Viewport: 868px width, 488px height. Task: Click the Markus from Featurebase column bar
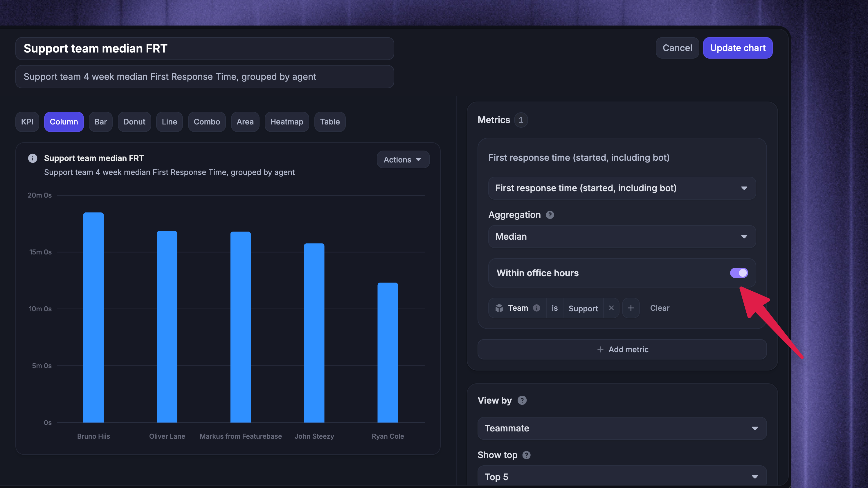[x=241, y=327]
